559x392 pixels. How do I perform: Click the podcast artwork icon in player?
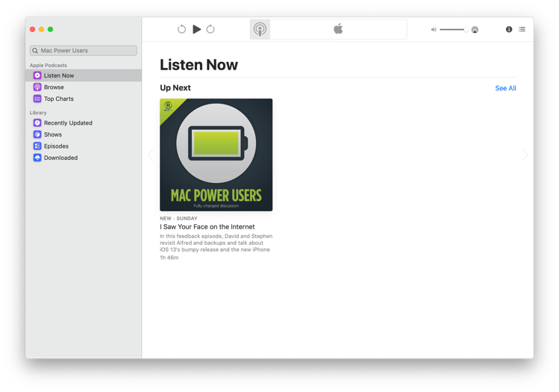(260, 29)
